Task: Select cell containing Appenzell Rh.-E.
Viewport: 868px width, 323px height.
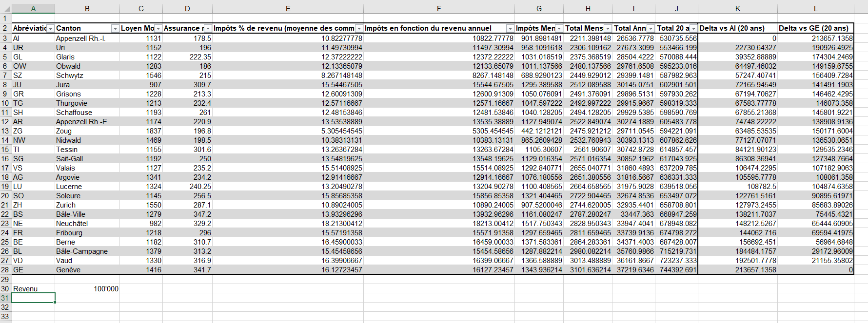Action: point(87,122)
